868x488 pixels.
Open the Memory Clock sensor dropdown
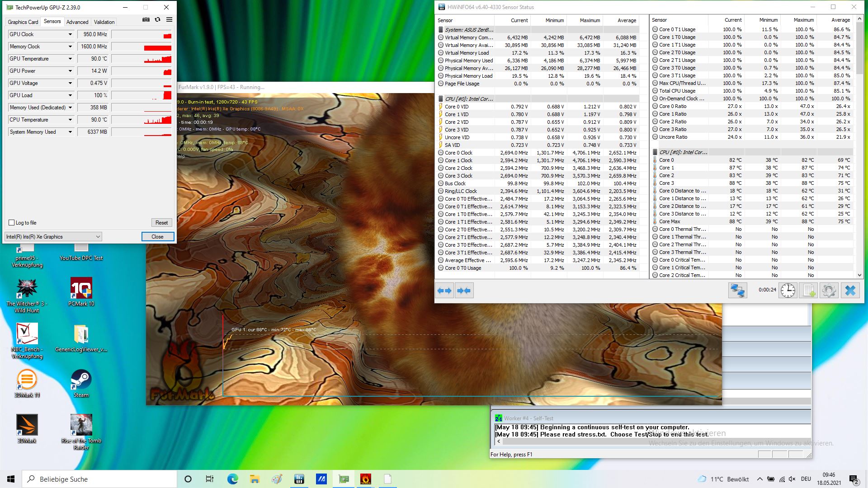(x=70, y=47)
